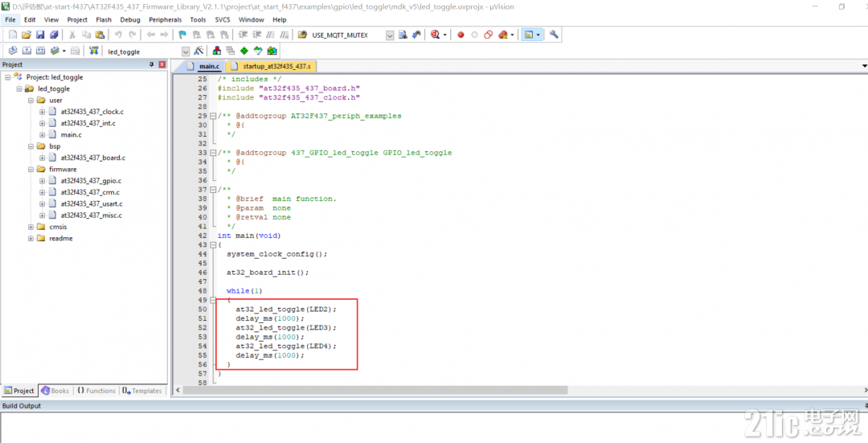Start or stop the debug session icon
Screen dimensions: 868x443
coord(435,35)
